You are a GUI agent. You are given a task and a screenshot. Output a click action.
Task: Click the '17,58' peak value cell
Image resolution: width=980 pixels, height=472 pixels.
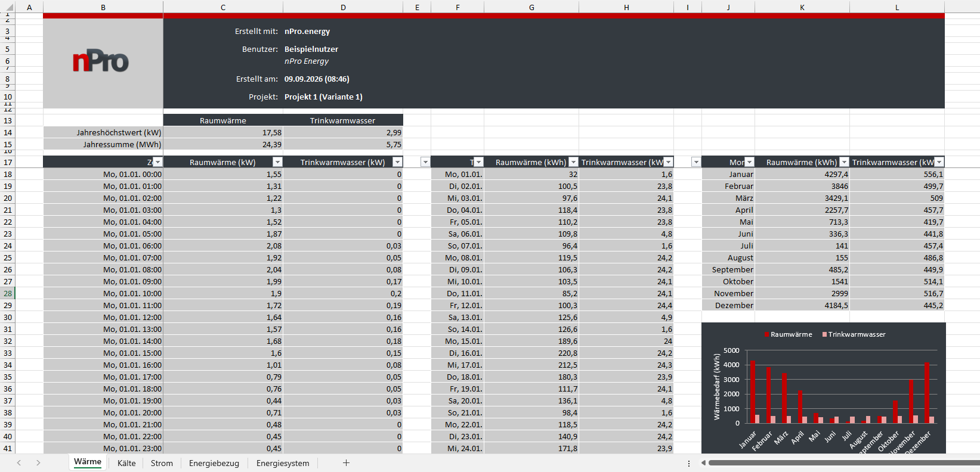click(x=223, y=132)
